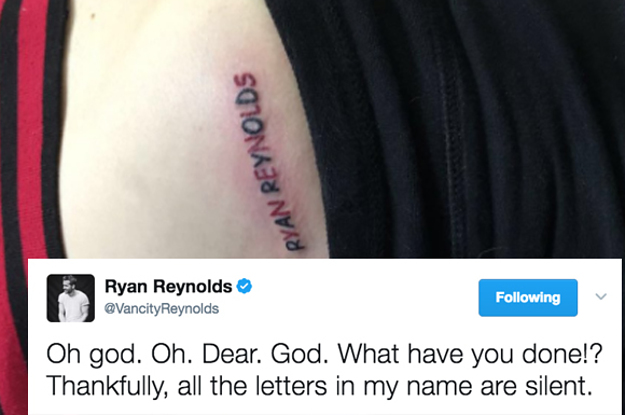Click the blue verified badge icon
625x415 pixels.
(244, 286)
